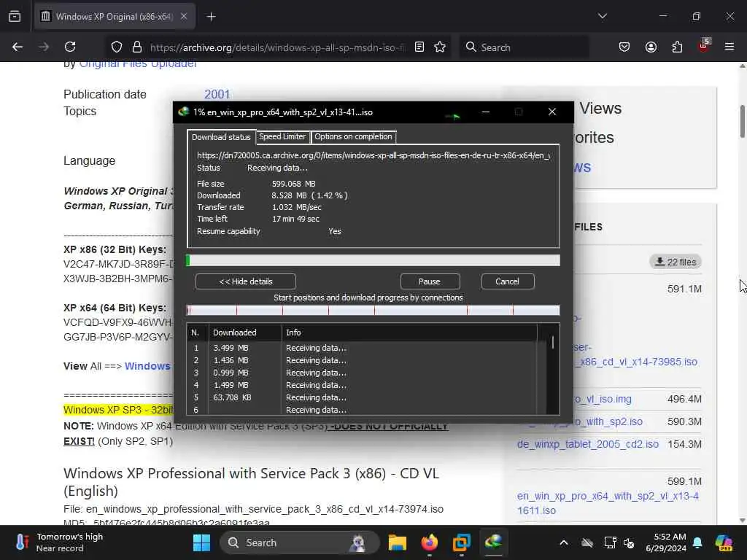The width and height of the screenshot is (747, 560).
Task: Click the IDM icon in dialog title
Action: 184,112
